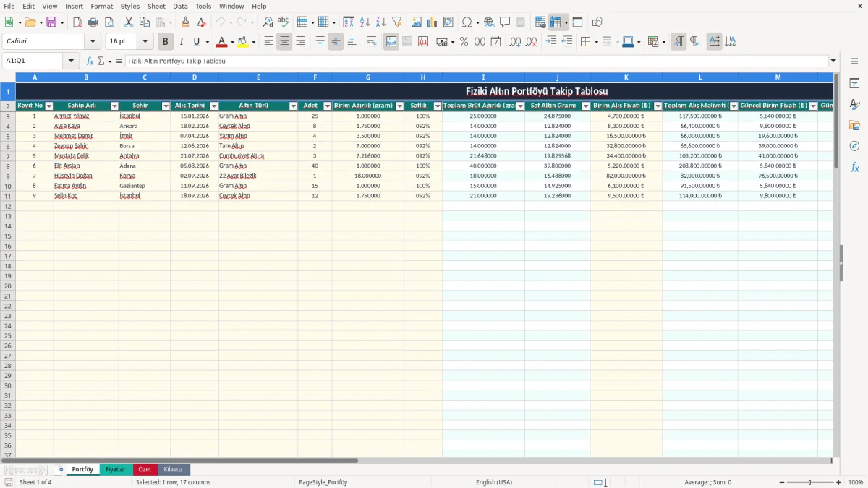Expand the Name Box dropdown
868x488 pixels.
coord(71,61)
